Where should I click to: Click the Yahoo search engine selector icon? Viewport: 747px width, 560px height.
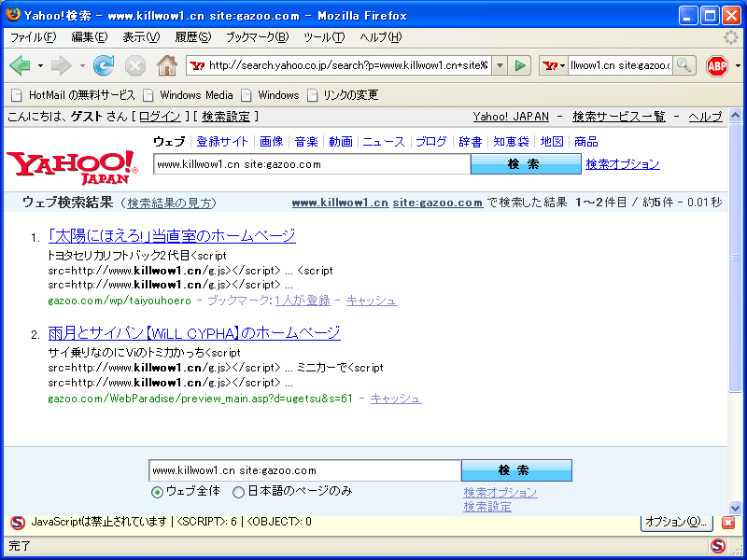pyautogui.click(x=554, y=65)
